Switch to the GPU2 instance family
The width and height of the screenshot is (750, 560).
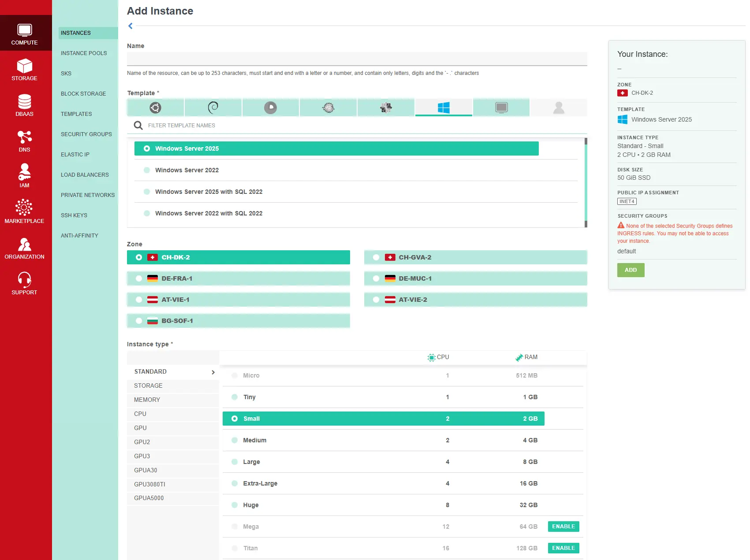click(x=173, y=442)
